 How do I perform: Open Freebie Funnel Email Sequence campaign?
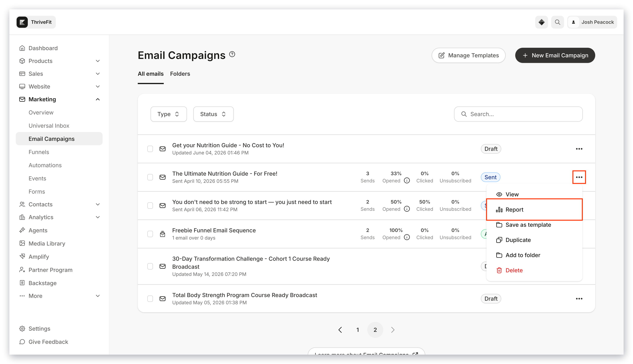click(214, 230)
